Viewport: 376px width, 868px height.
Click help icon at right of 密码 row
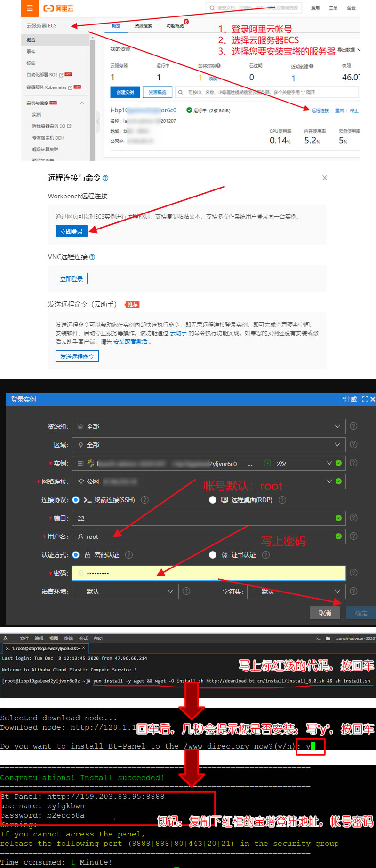tap(353, 573)
